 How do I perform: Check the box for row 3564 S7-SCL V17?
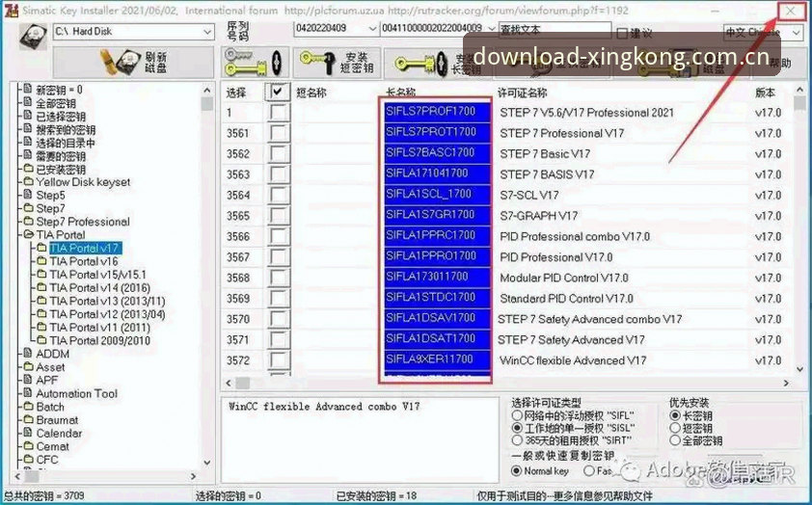click(278, 195)
